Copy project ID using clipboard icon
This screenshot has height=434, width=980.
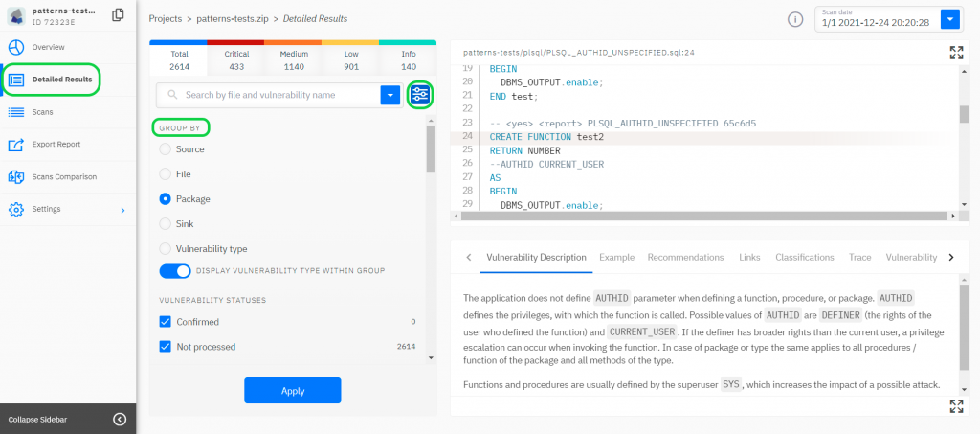[118, 15]
